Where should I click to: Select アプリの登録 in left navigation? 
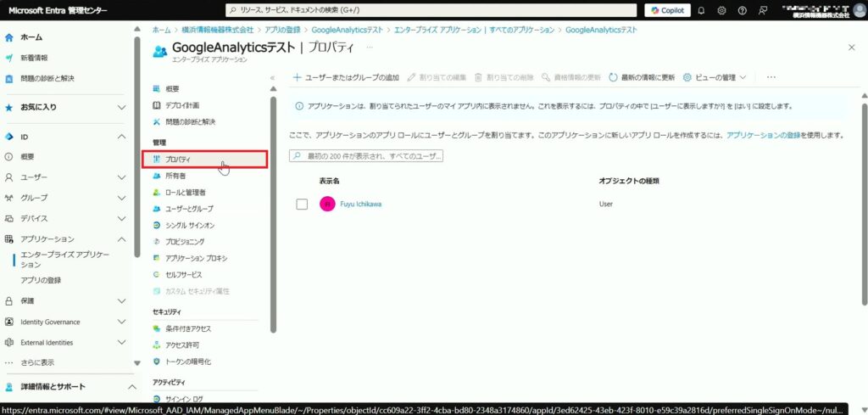pos(41,280)
